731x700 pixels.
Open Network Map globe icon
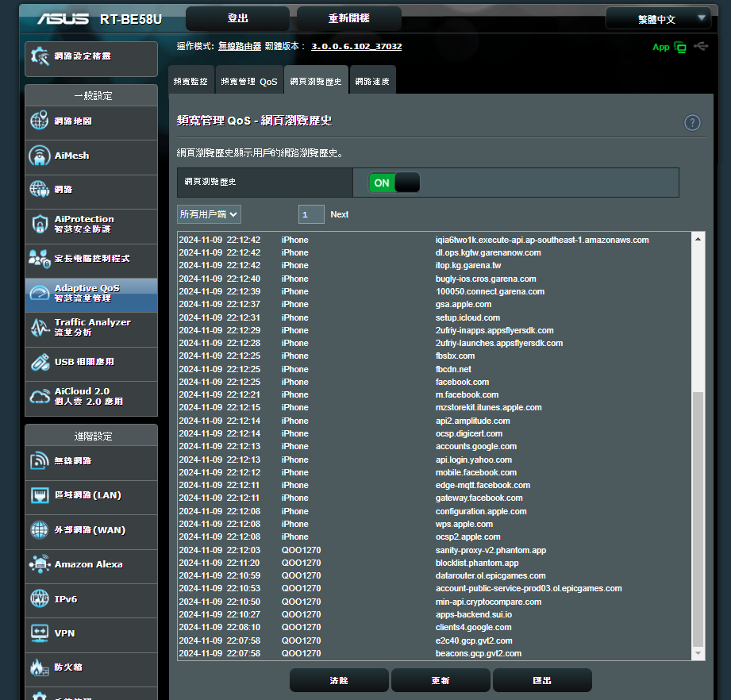[x=39, y=121]
